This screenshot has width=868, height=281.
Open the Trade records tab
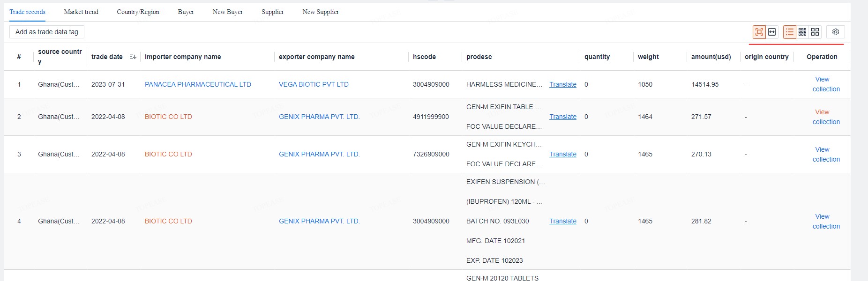point(28,12)
